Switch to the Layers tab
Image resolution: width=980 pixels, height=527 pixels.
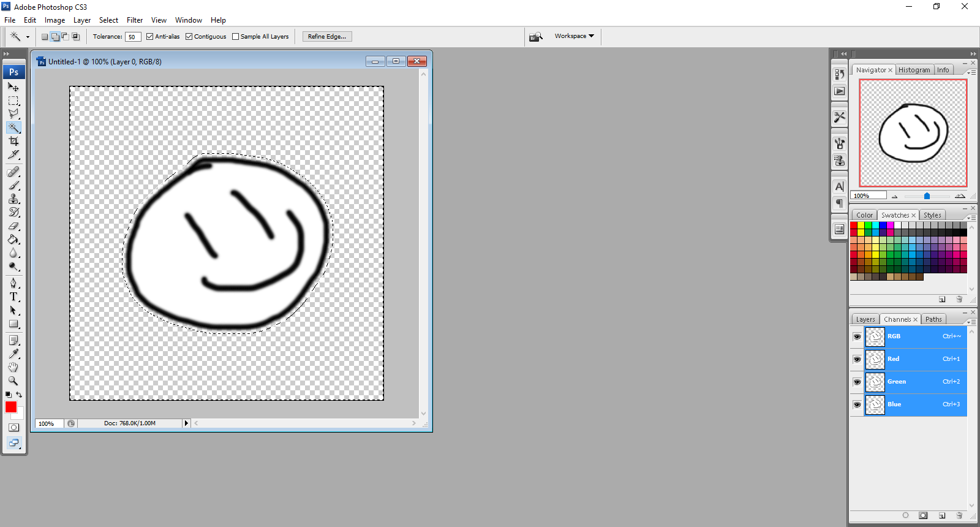click(x=865, y=319)
